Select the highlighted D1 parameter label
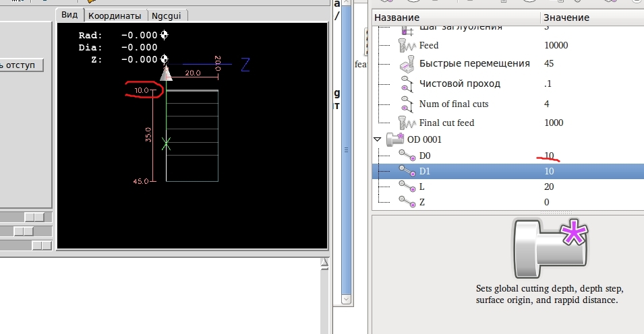 pos(425,171)
